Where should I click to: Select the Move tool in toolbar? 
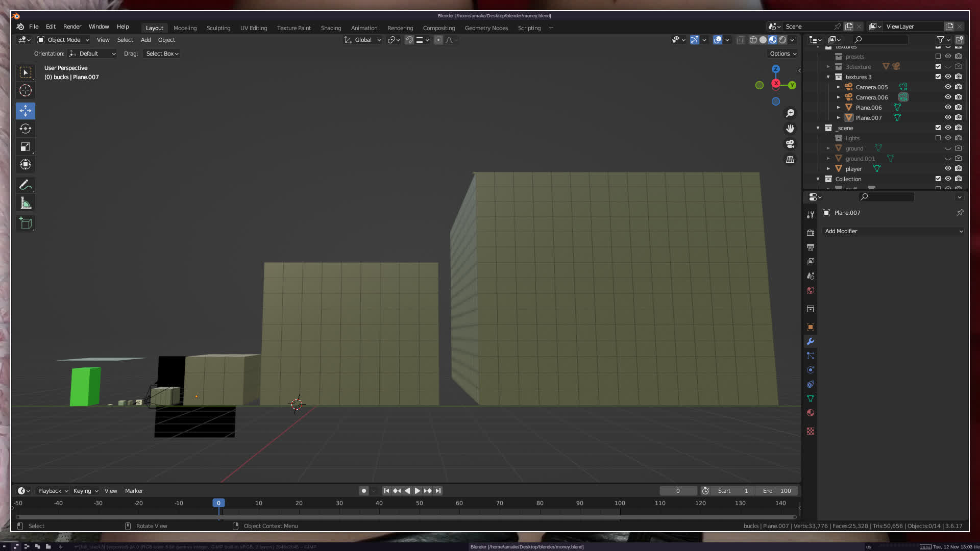[26, 111]
